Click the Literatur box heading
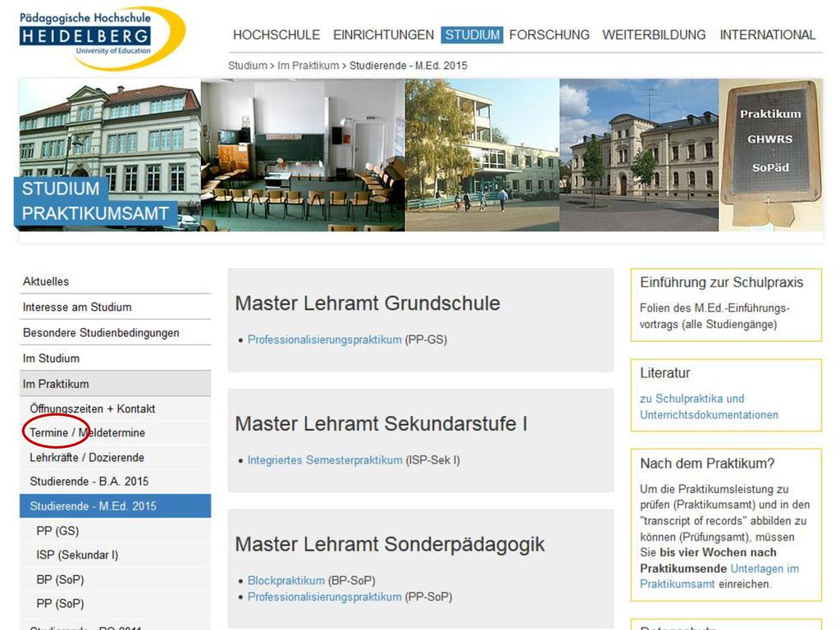 664,373
